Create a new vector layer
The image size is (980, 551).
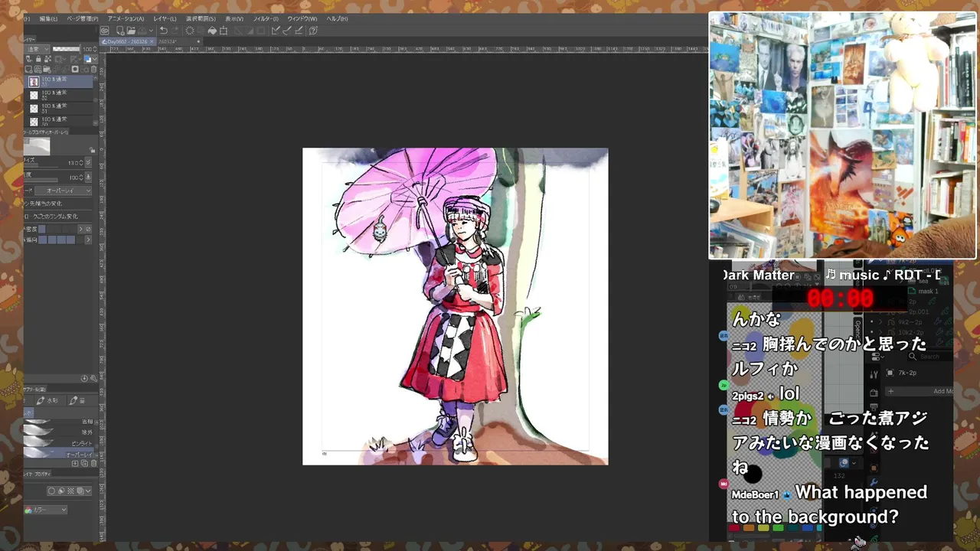pyautogui.click(x=38, y=69)
